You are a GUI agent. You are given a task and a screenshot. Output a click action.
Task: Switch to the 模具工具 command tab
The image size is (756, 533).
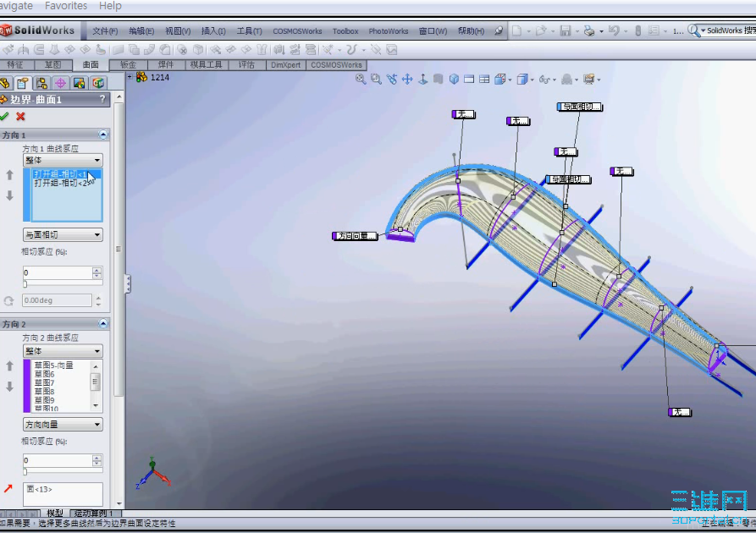(206, 64)
